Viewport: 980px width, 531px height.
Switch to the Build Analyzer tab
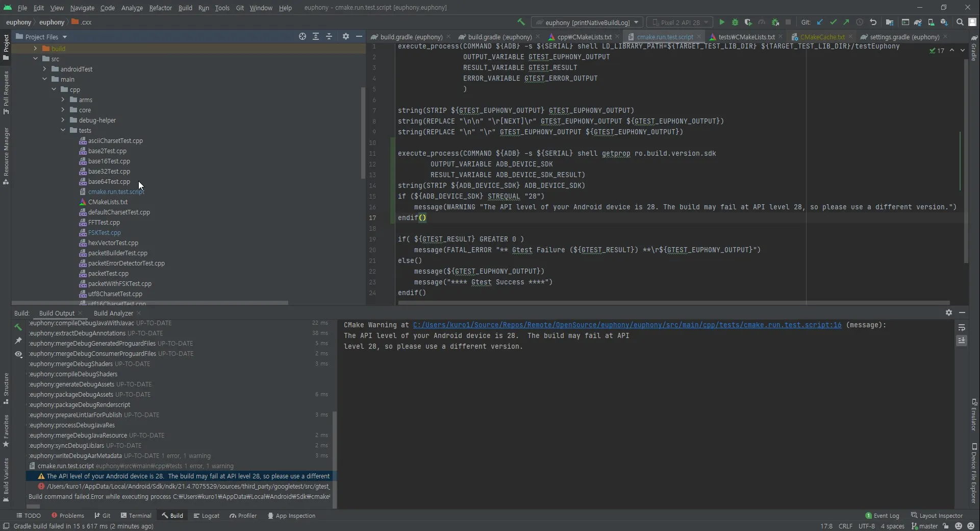113,313
